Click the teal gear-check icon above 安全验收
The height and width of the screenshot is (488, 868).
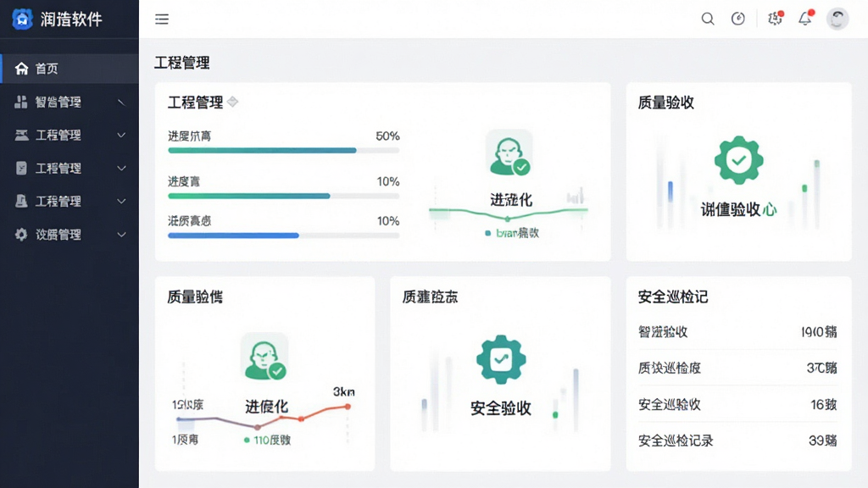[x=501, y=359]
